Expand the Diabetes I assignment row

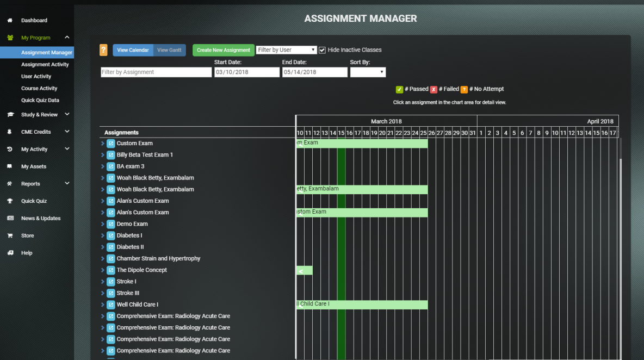point(103,235)
